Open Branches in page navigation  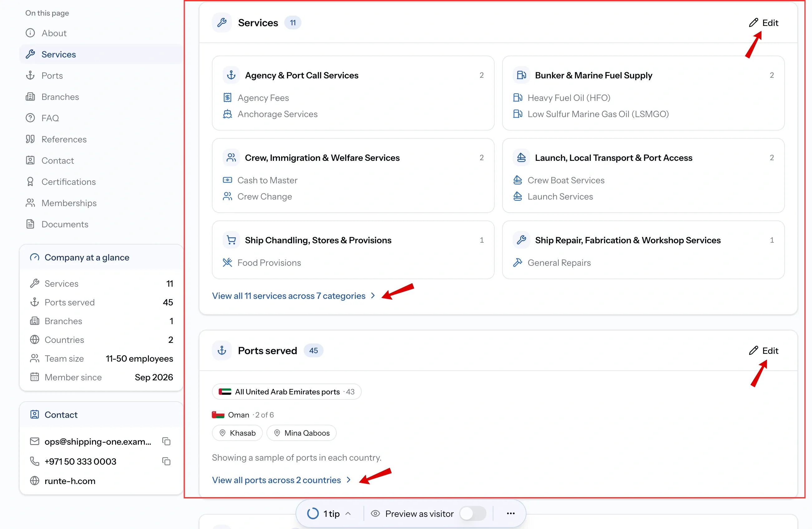click(x=101, y=97)
